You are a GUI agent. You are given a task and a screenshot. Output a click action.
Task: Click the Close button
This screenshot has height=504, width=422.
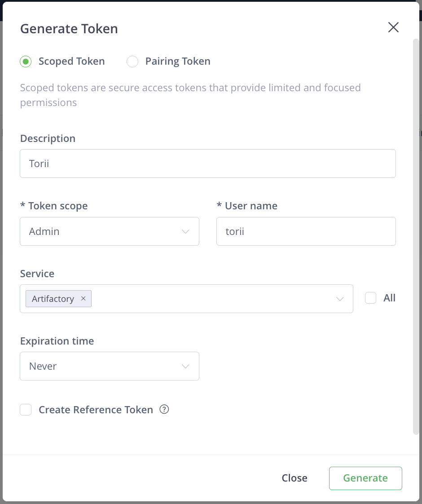click(295, 478)
